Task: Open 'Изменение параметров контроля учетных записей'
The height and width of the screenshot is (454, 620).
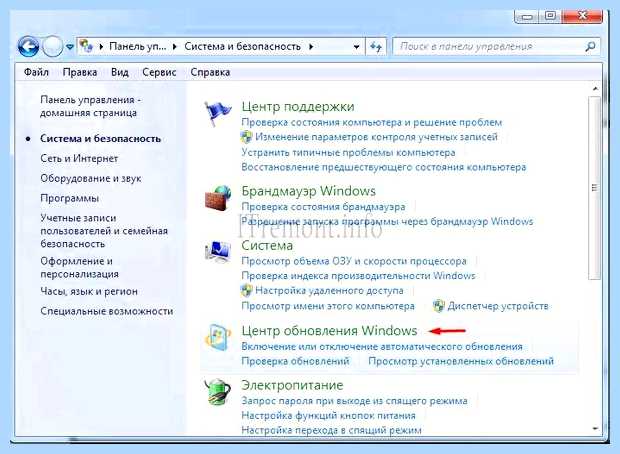Action: coord(376,137)
